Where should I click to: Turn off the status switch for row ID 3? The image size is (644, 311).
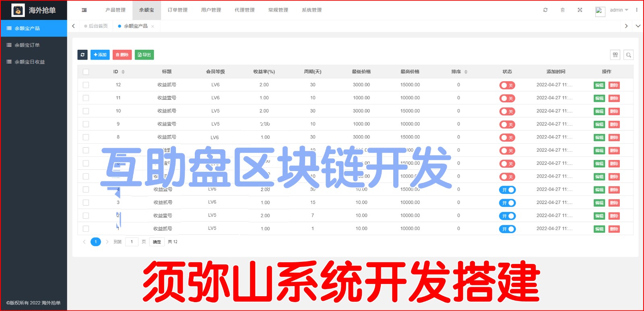(x=507, y=203)
